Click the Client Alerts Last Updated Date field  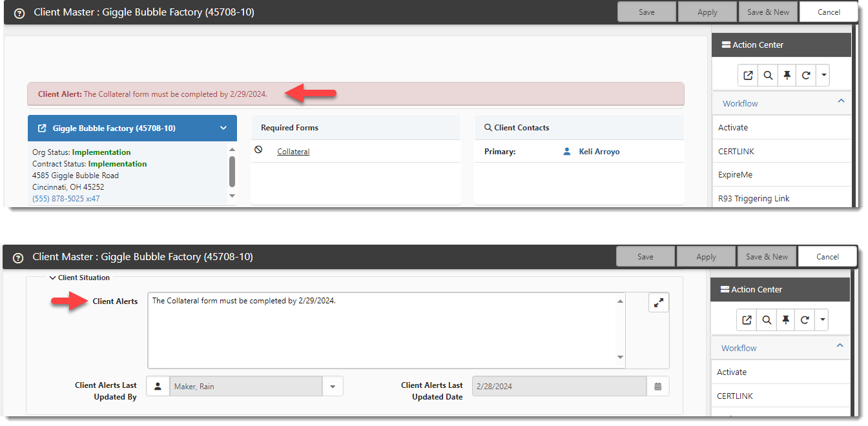[559, 387]
